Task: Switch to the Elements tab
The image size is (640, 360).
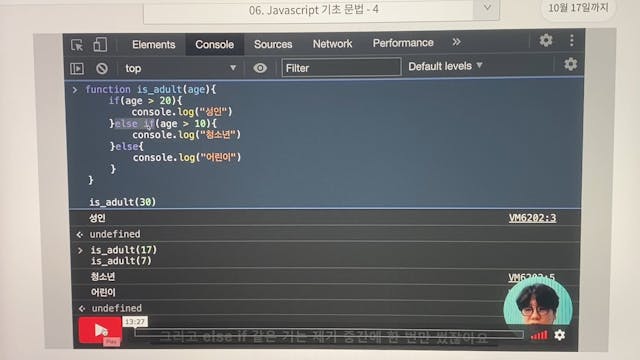Action: (x=153, y=44)
